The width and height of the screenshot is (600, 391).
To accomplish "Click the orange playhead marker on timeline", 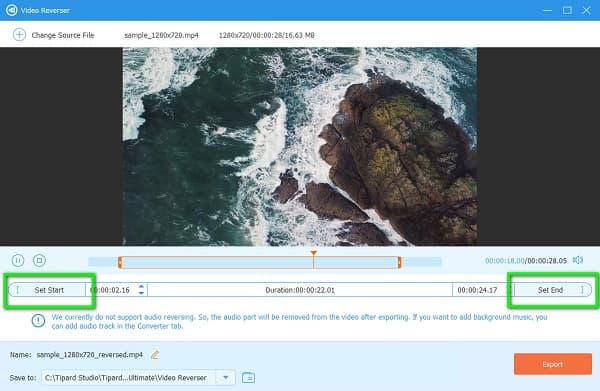I will 313,254.
